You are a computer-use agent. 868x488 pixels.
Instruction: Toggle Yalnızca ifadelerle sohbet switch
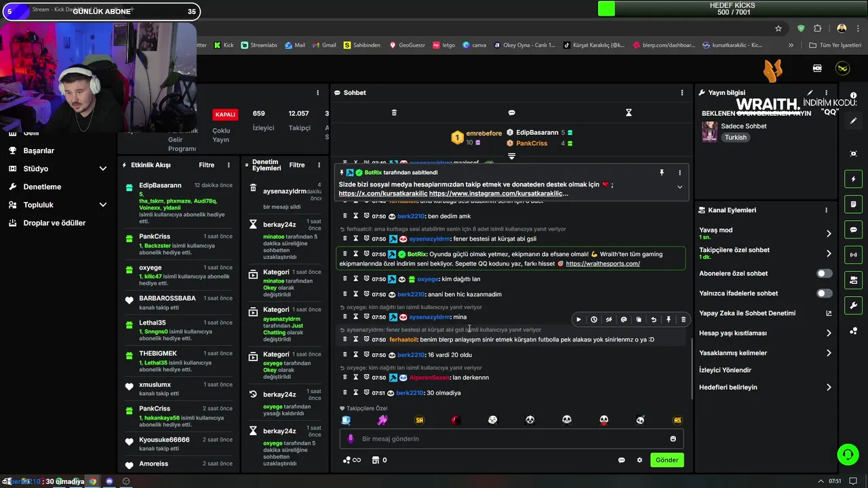(x=824, y=293)
